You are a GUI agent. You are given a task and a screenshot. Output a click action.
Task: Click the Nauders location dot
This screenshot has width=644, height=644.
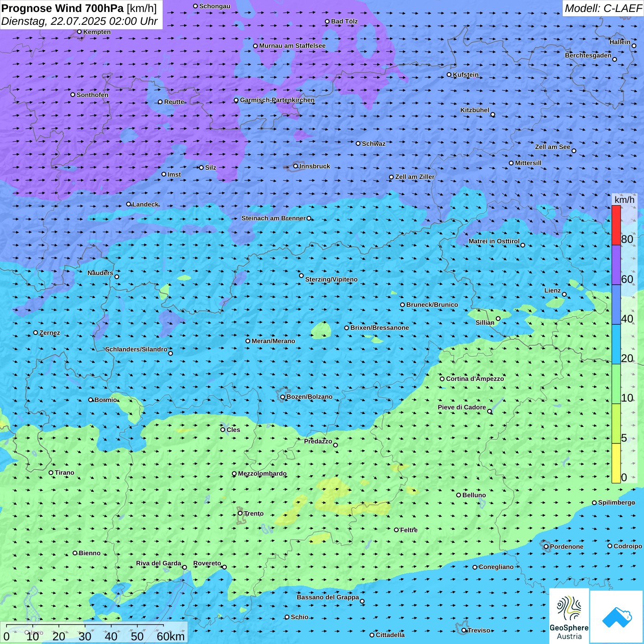point(117,277)
